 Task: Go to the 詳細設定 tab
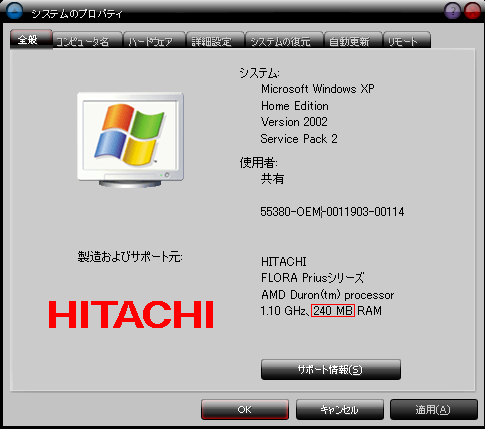coord(215,41)
